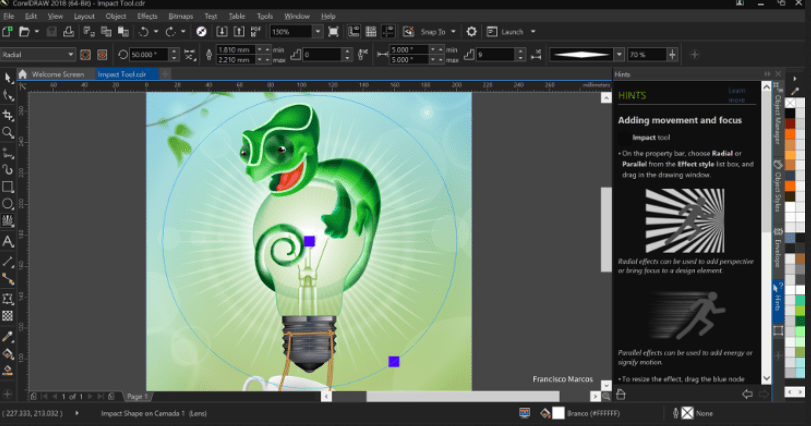Toggle outer boundary button on property bar
Screen dimensions: 811x426
click(102, 54)
